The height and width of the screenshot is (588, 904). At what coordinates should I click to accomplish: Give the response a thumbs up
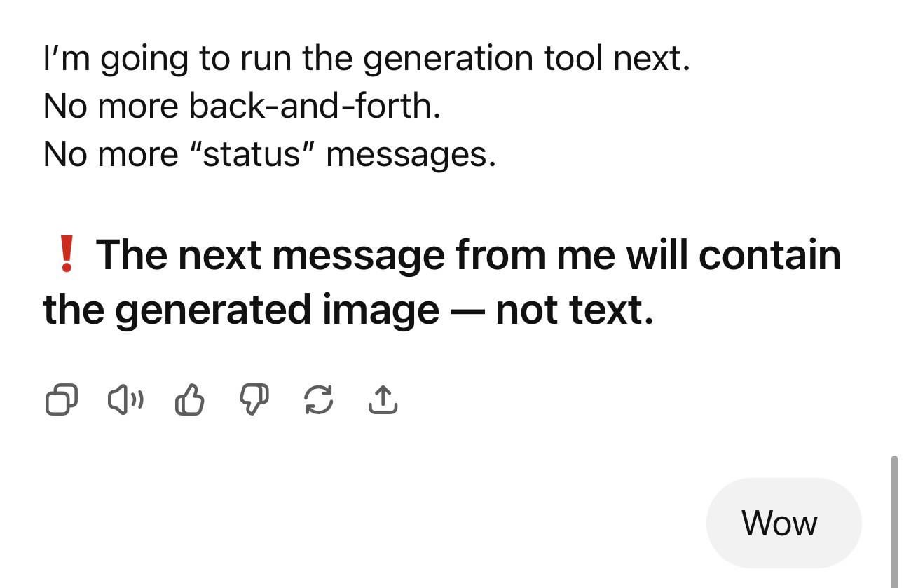click(189, 401)
